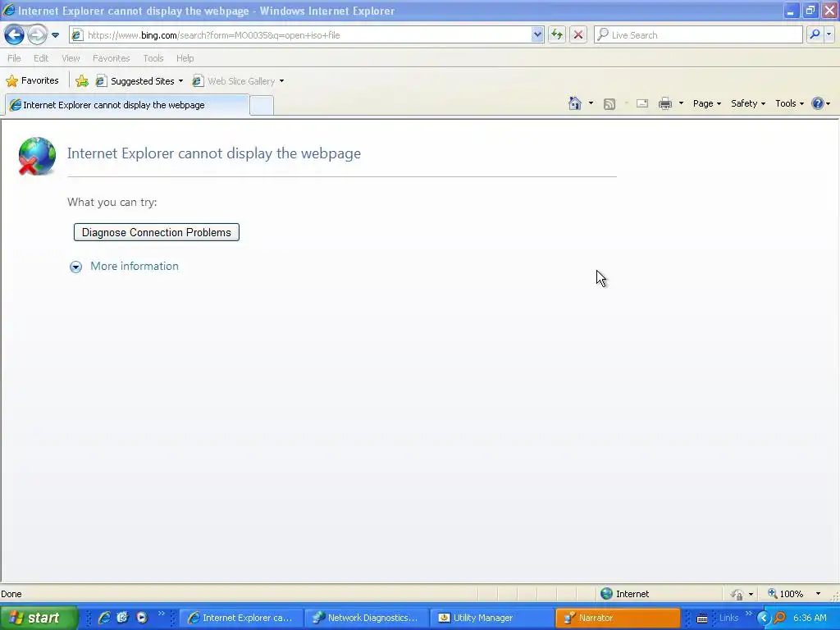The width and height of the screenshot is (840, 630).
Task: Click the on-screen keyboard icon in taskbar
Action: [702, 619]
